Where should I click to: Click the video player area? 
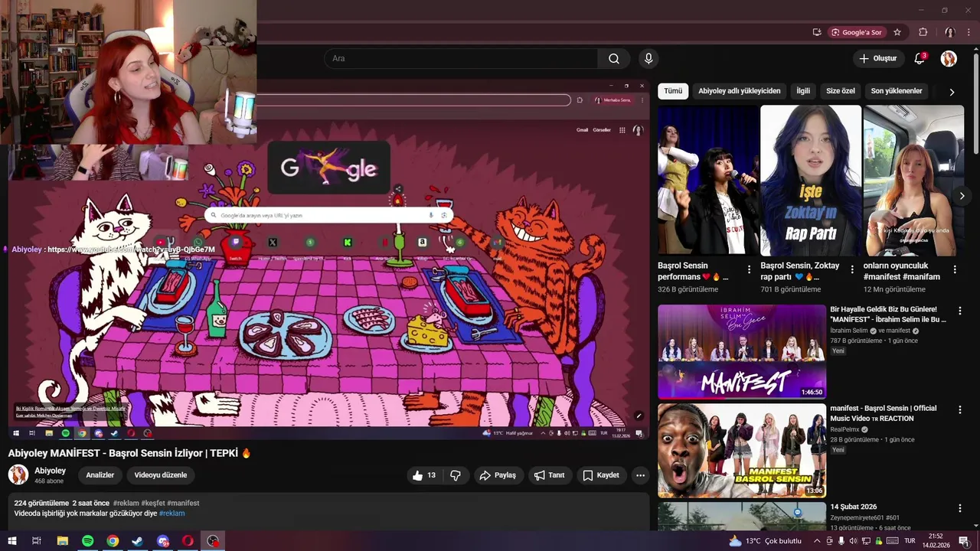tap(328, 259)
